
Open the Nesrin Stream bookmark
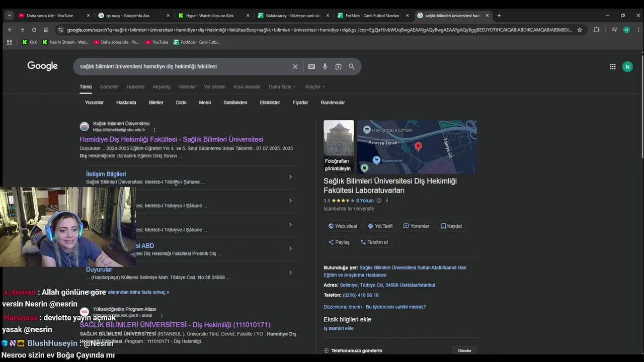pyautogui.click(x=65, y=42)
